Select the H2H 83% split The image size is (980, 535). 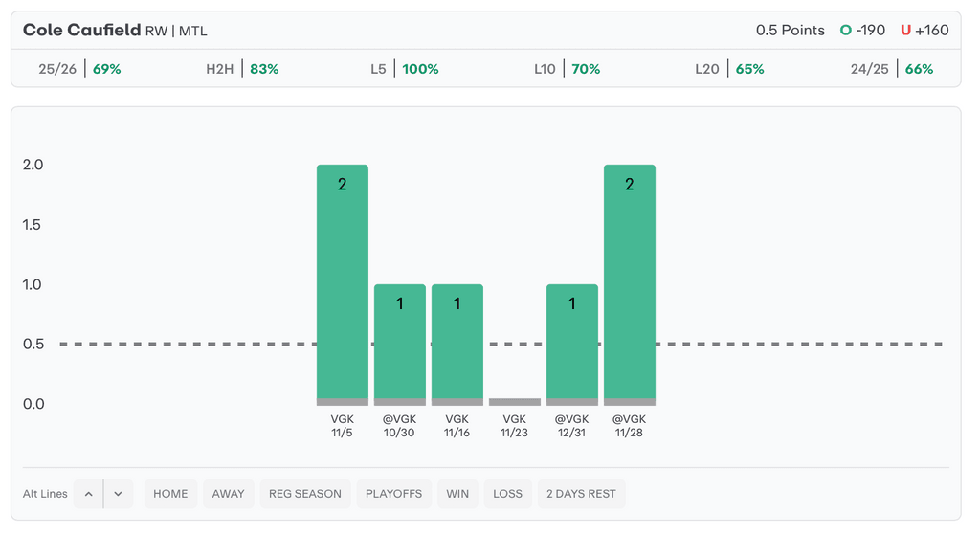[x=242, y=69]
